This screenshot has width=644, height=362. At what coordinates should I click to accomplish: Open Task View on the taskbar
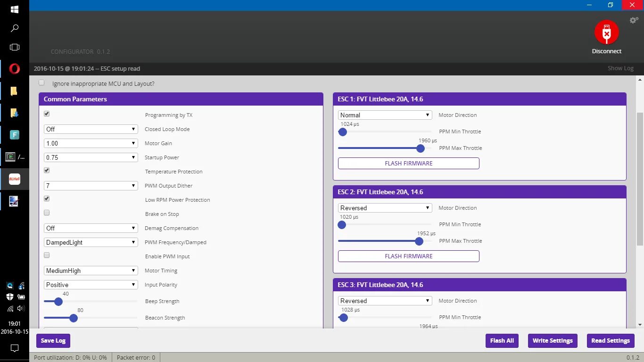(15, 47)
